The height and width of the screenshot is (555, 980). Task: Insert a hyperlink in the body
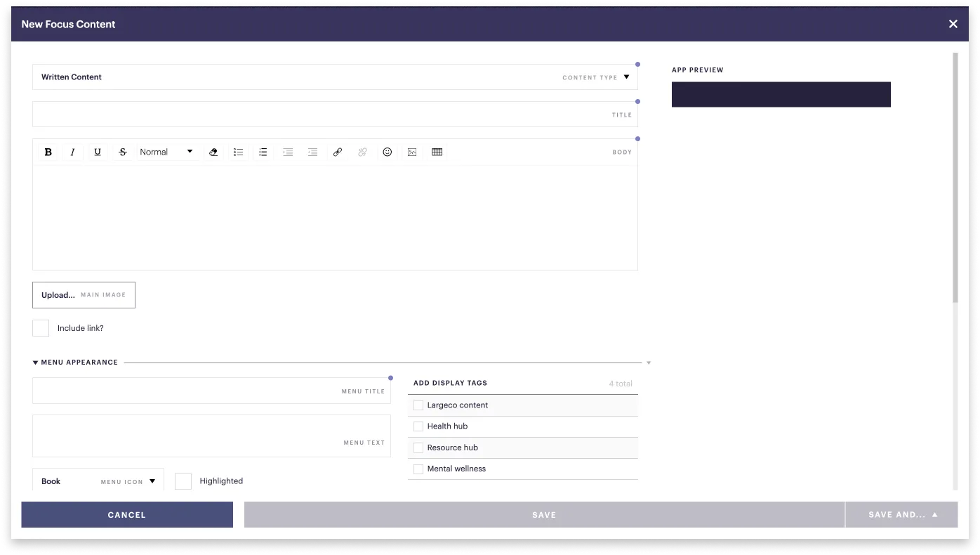pyautogui.click(x=338, y=152)
